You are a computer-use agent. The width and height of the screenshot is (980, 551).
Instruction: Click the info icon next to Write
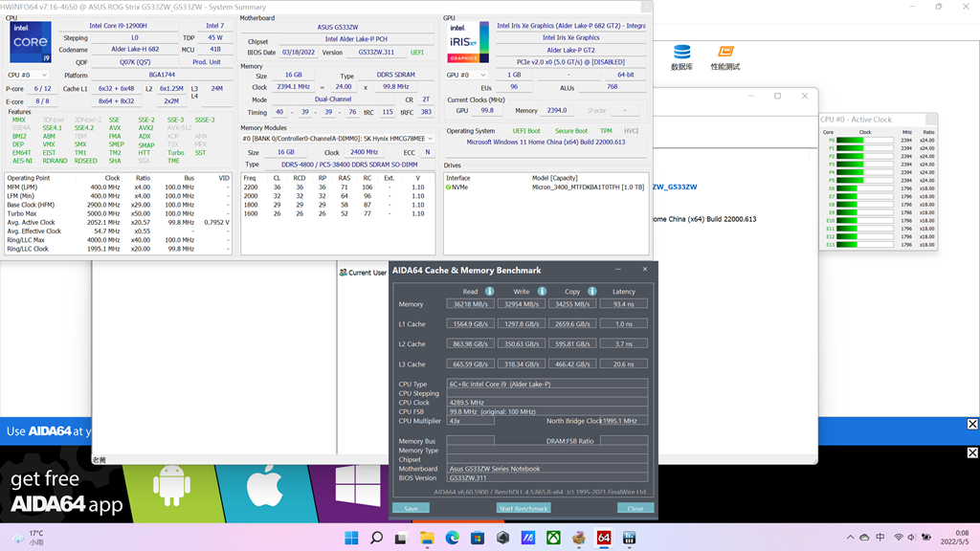(x=542, y=291)
